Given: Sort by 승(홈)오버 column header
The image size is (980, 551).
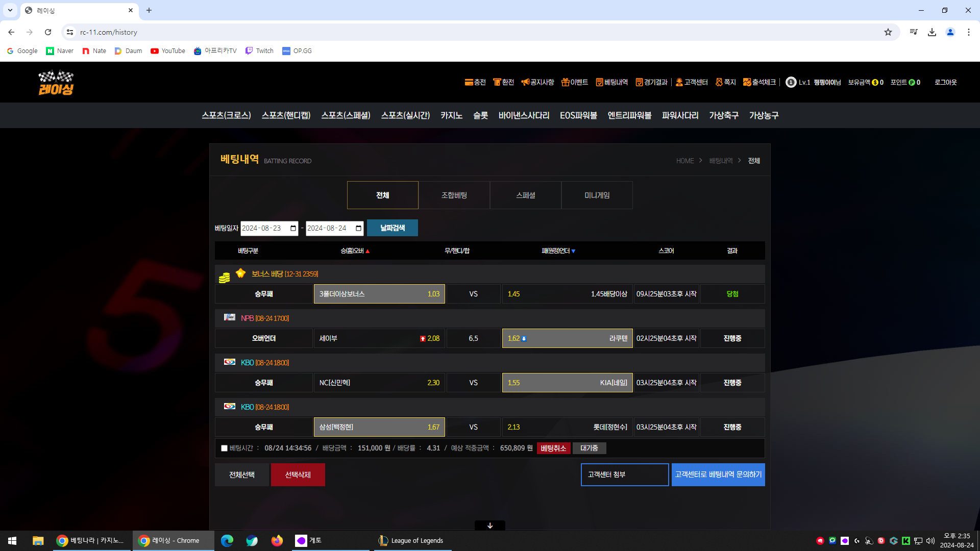Looking at the screenshot, I should 355,251.
